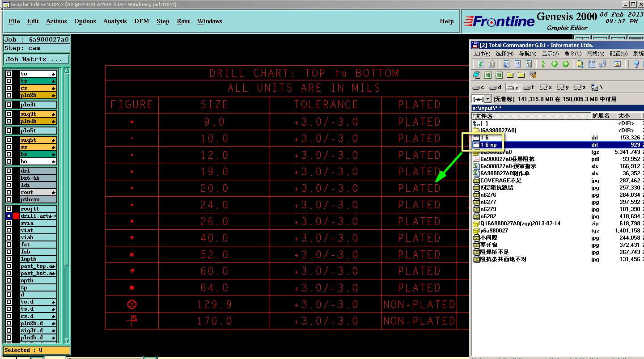
Task: Open the Step menu
Action: [163, 21]
